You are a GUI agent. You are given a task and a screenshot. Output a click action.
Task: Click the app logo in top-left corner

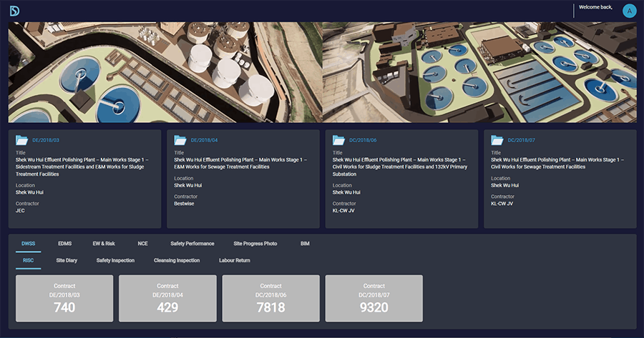pos(14,11)
